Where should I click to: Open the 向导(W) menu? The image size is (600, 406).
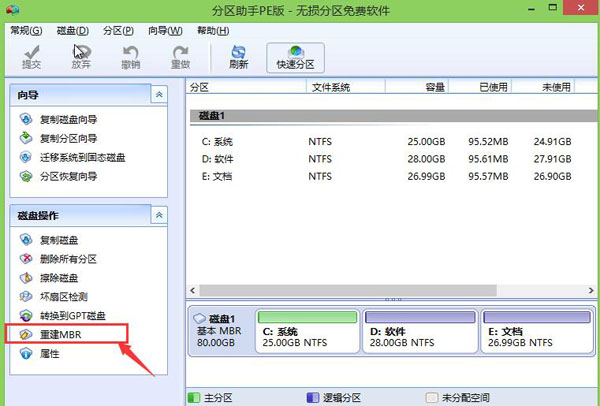pyautogui.click(x=165, y=31)
